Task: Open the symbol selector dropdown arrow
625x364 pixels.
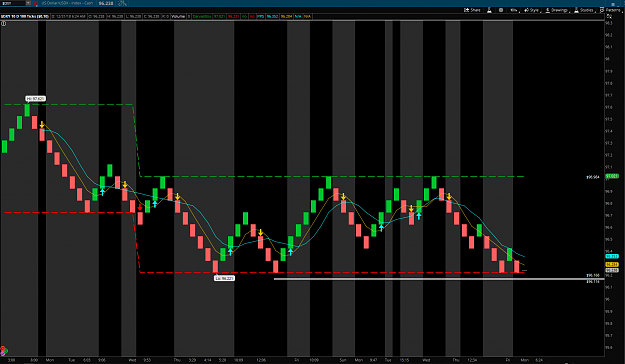Action: click(28, 3)
